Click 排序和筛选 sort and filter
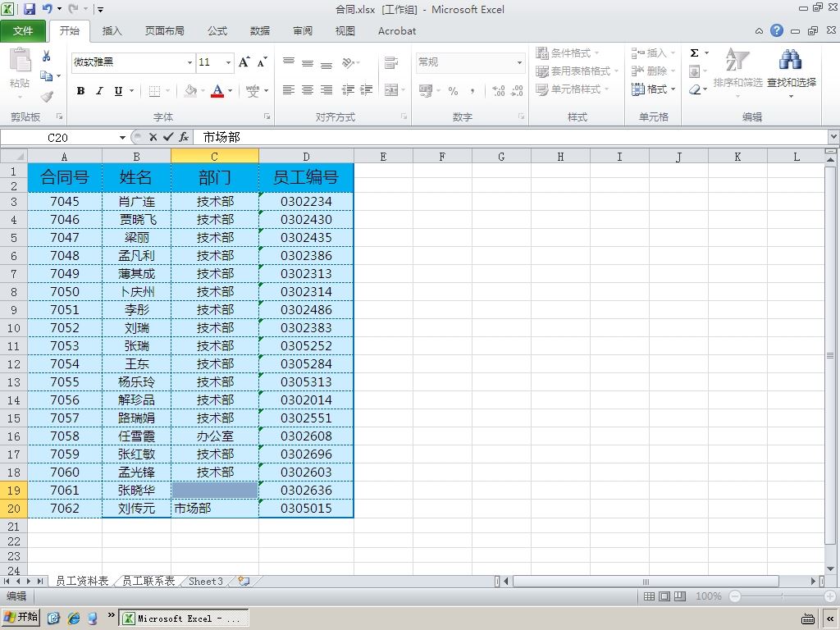The width and height of the screenshot is (840, 630). [737, 73]
